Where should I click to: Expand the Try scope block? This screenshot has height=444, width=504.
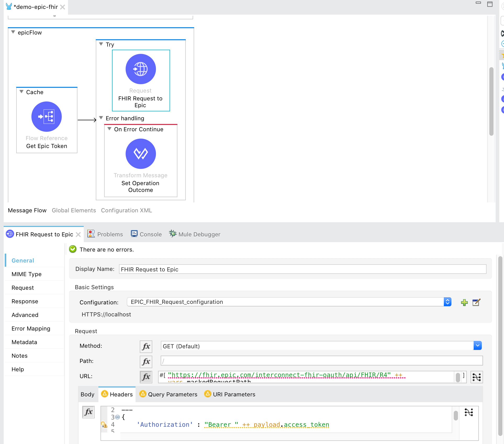click(x=102, y=44)
